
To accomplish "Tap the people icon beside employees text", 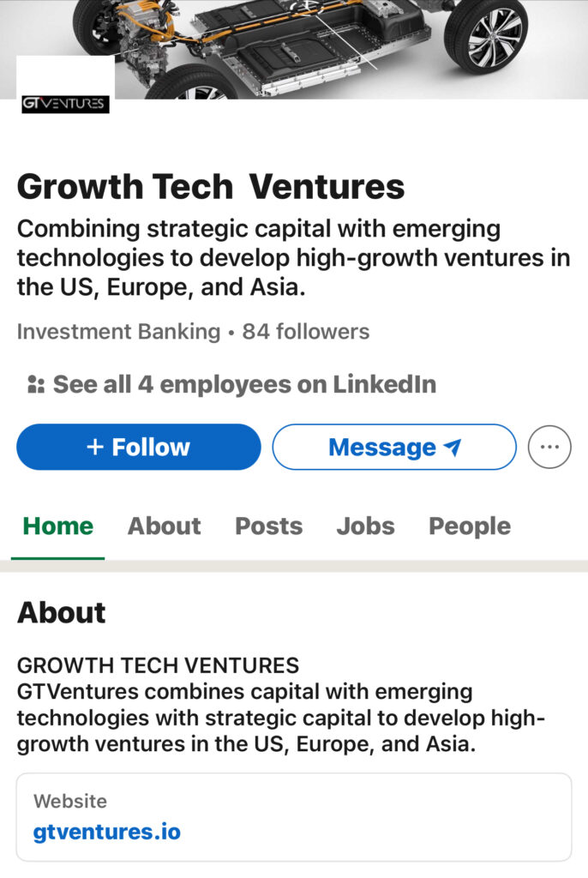I will [36, 384].
